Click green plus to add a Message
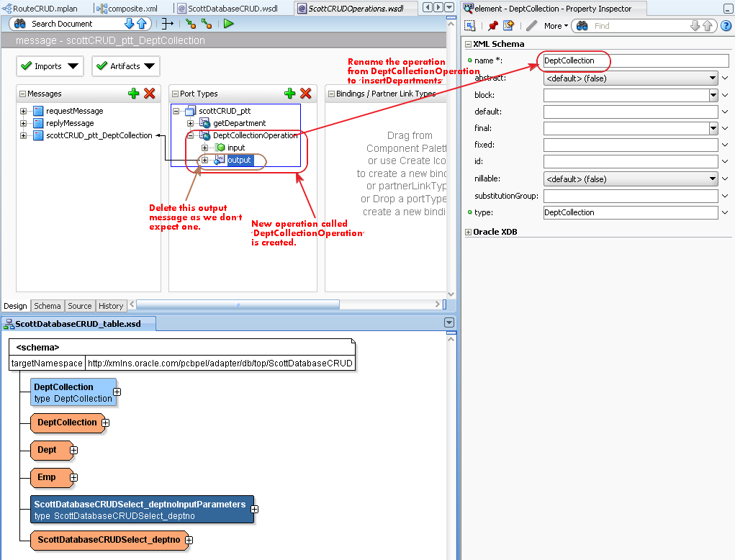The height and width of the screenshot is (560, 735). coord(134,94)
